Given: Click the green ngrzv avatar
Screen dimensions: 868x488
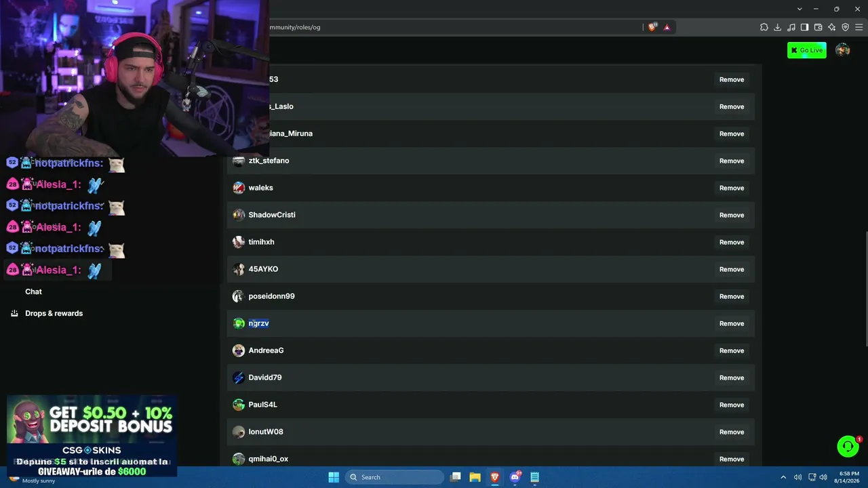Looking at the screenshot, I should 239,323.
